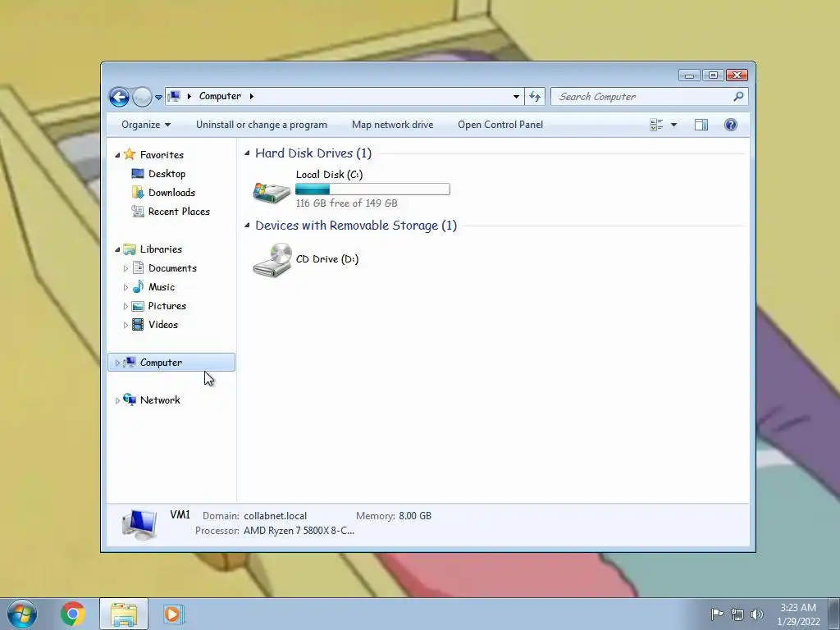
Task: Collapse the Favorites tree section
Action: 117,155
